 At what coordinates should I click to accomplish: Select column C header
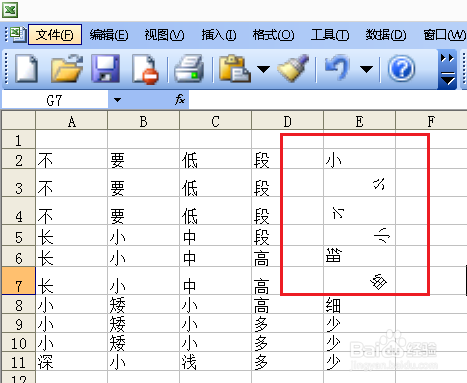pos(216,121)
